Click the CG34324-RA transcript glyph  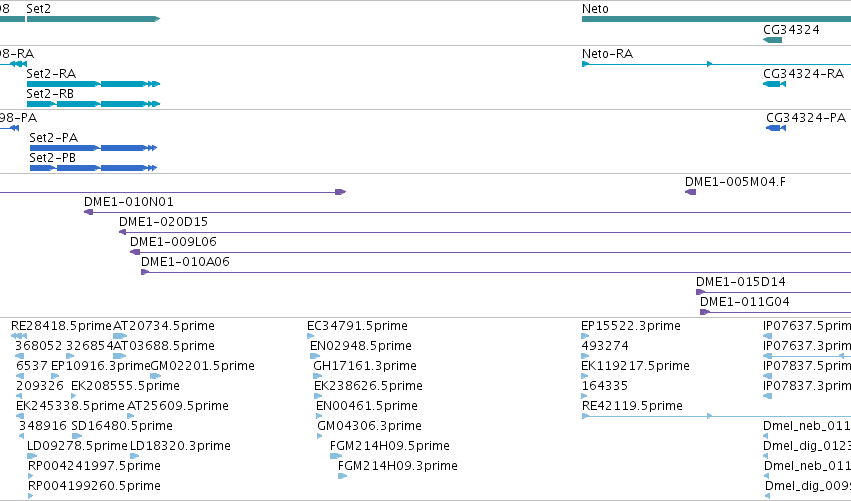click(x=774, y=84)
